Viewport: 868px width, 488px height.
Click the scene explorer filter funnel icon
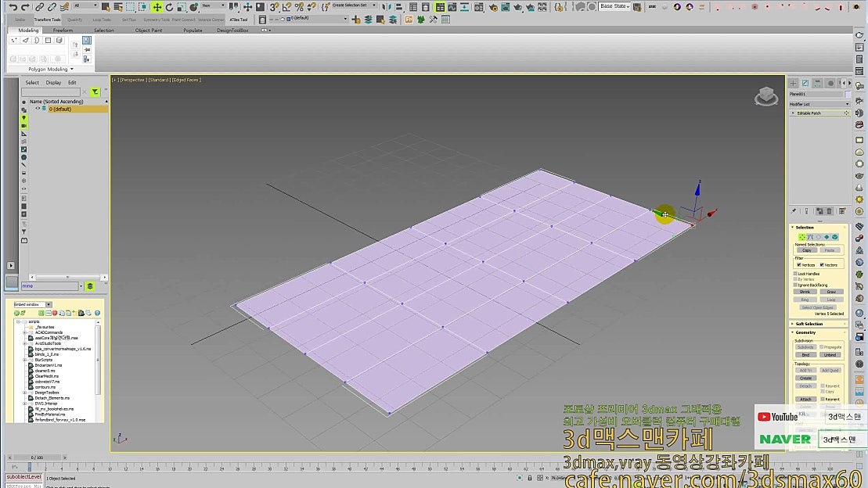click(x=95, y=91)
